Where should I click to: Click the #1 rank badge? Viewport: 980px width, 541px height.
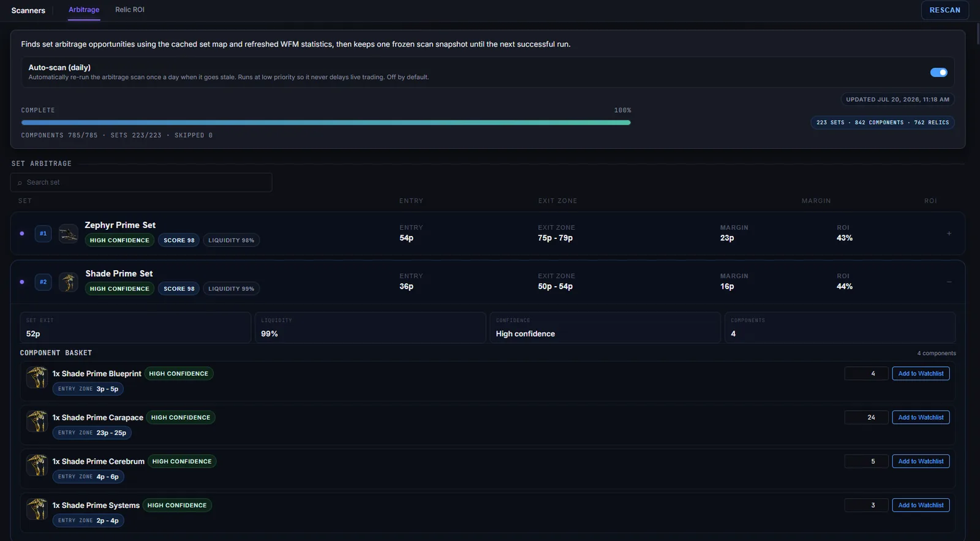click(43, 233)
